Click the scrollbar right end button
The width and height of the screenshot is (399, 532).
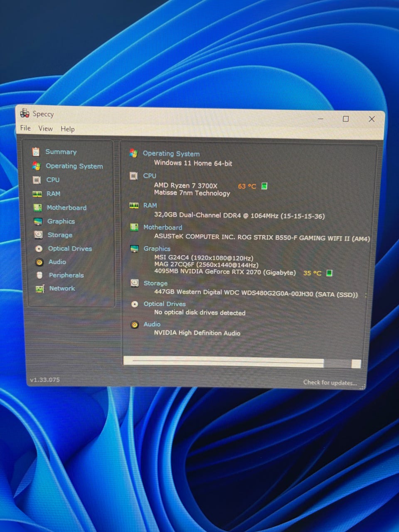(x=356, y=365)
